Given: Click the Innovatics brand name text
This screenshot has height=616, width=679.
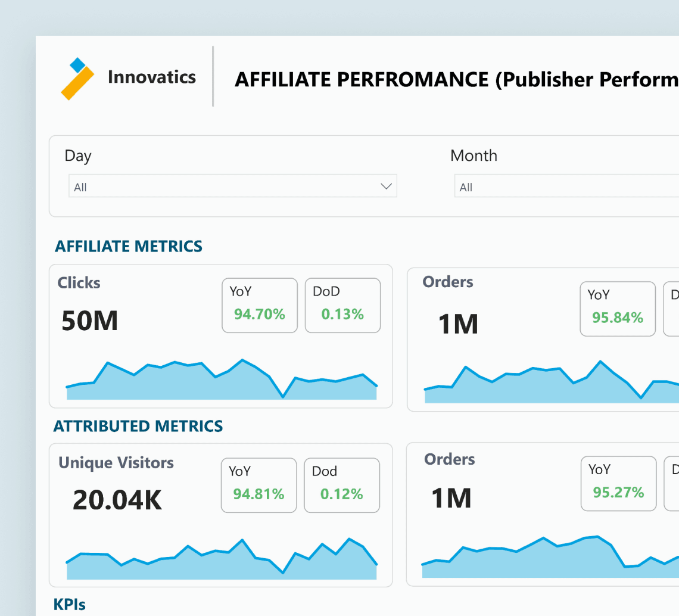Looking at the screenshot, I should point(152,77).
